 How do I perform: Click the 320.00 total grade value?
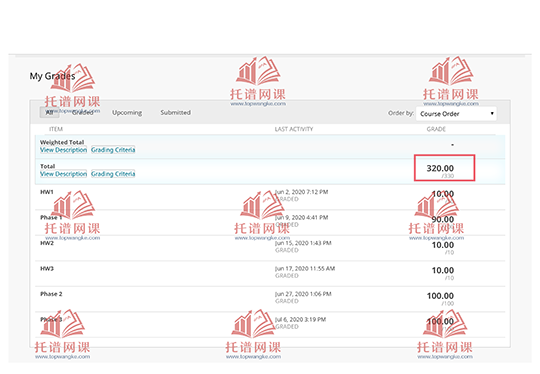pyautogui.click(x=440, y=168)
